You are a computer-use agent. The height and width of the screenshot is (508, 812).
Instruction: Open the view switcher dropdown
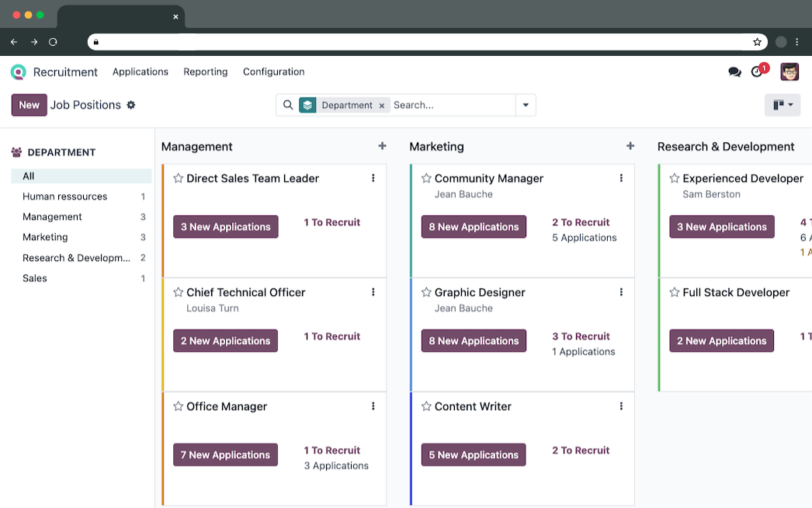[x=783, y=105]
